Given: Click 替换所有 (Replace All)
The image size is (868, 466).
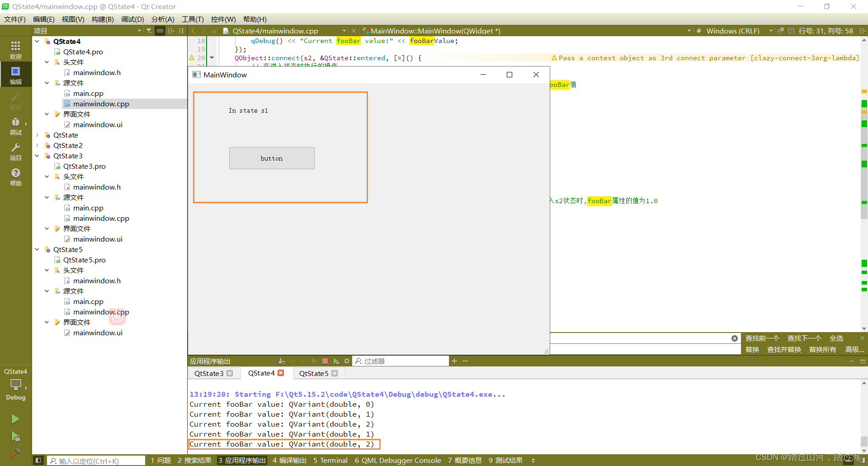Looking at the screenshot, I should click(x=822, y=350).
